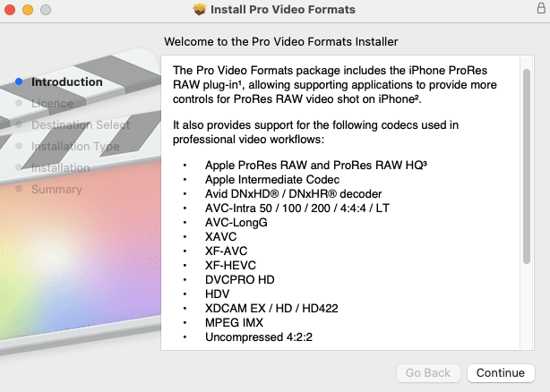The image size is (550, 392).
Task: Click the Install Pro Video Formats title text
Action: point(285,10)
